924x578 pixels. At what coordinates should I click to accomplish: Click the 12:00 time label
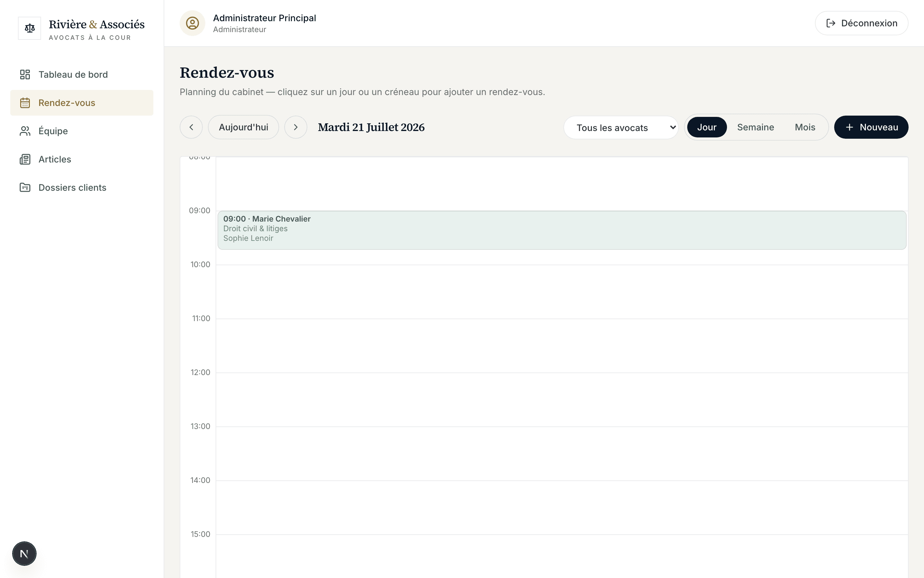201,372
